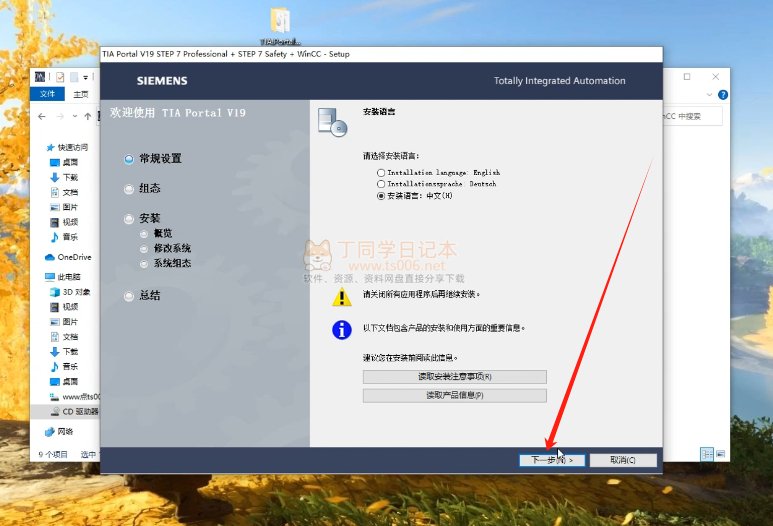Image resolution: width=773 pixels, height=526 pixels.
Task: Click the installation disc icon beside 安装语言
Action: 332,122
